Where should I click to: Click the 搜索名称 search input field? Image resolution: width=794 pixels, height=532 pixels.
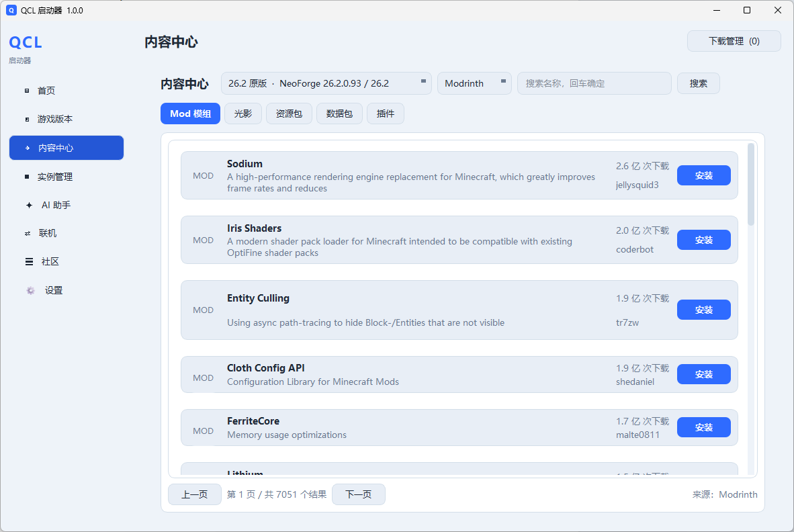pyautogui.click(x=594, y=83)
